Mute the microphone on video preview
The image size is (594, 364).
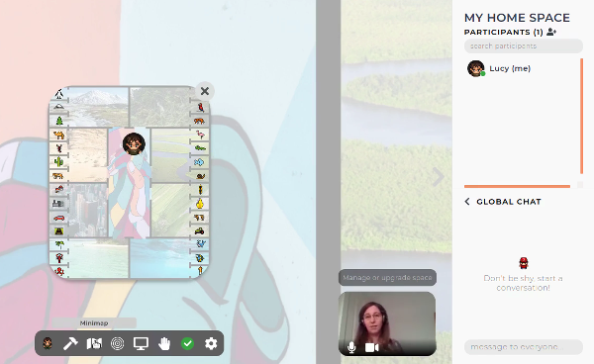(x=351, y=347)
